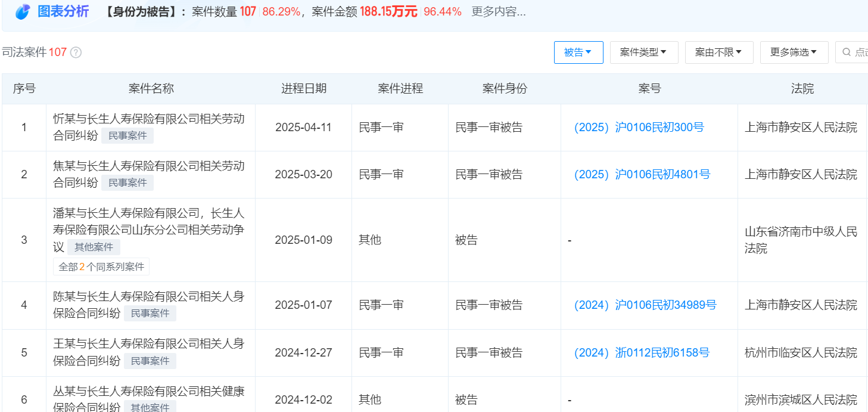Click the 更多内容... link
868x412 pixels.
click(499, 11)
